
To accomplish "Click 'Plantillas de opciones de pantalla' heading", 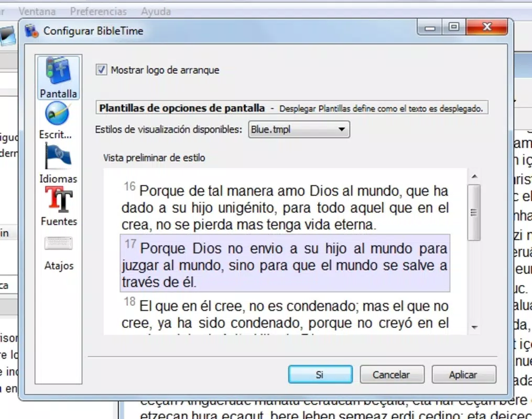I will tap(182, 108).
